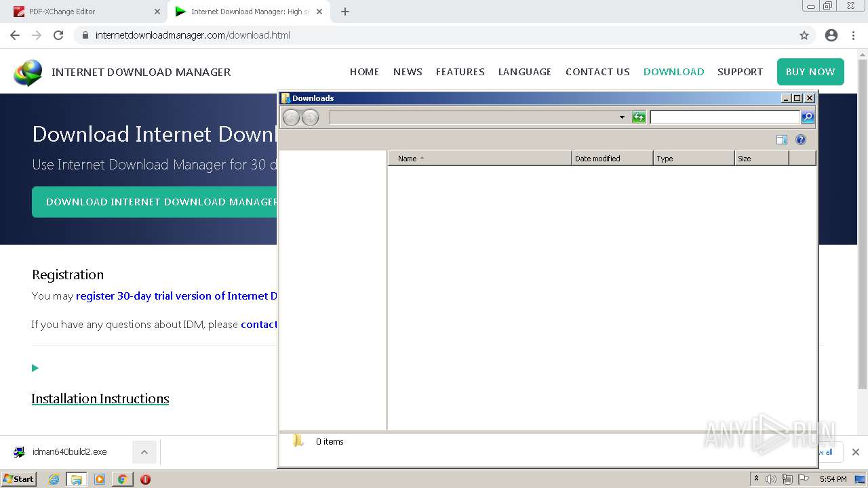The image size is (868, 488).
Task: Open the Windows Start menu
Action: (18, 479)
